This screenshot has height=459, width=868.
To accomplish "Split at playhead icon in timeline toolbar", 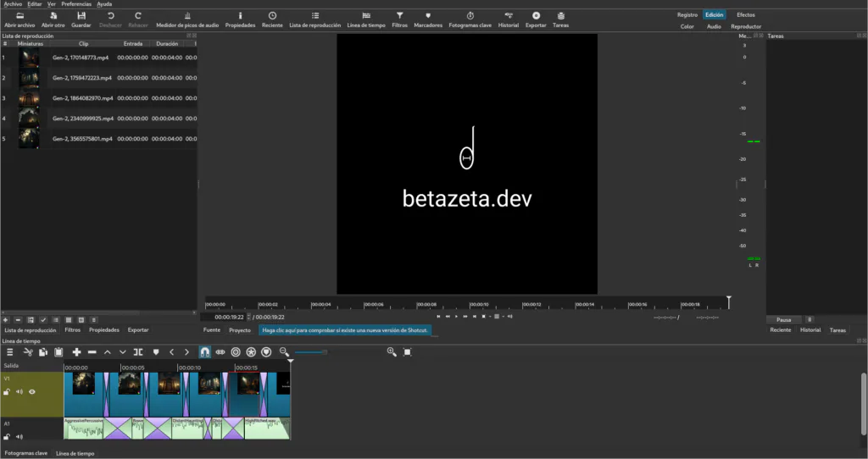I will (138, 351).
